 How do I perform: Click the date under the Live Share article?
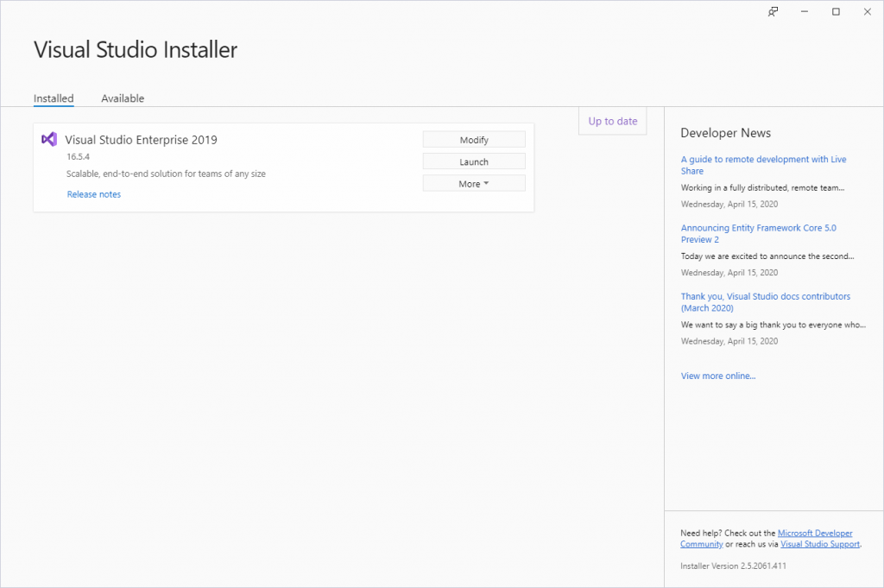coord(729,204)
